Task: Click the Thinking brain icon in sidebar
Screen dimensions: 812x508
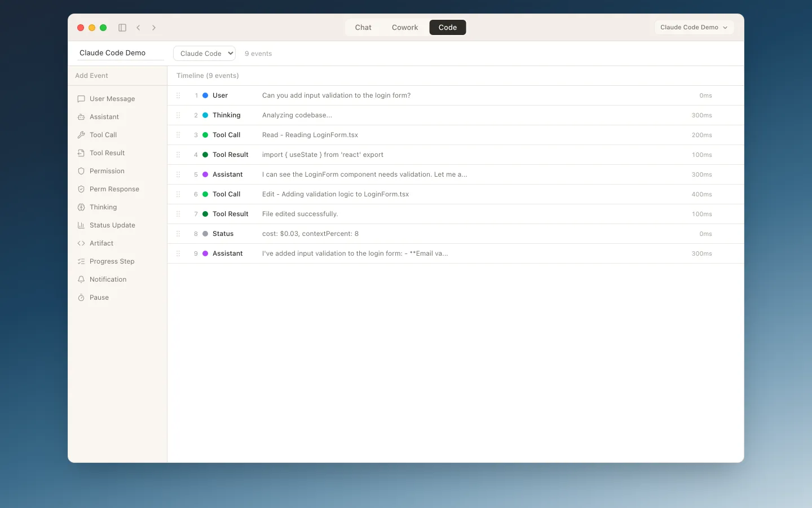Action: pyautogui.click(x=81, y=207)
